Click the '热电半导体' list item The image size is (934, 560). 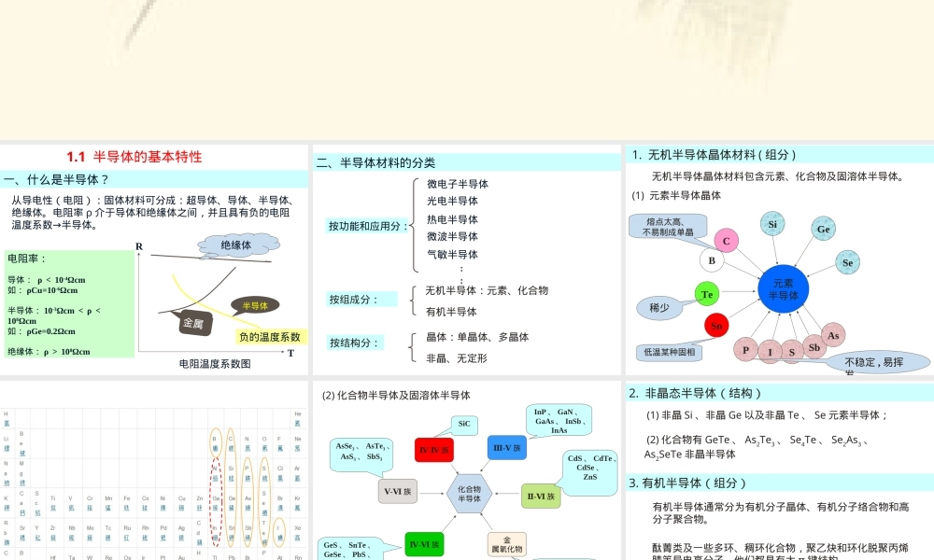pos(452,219)
